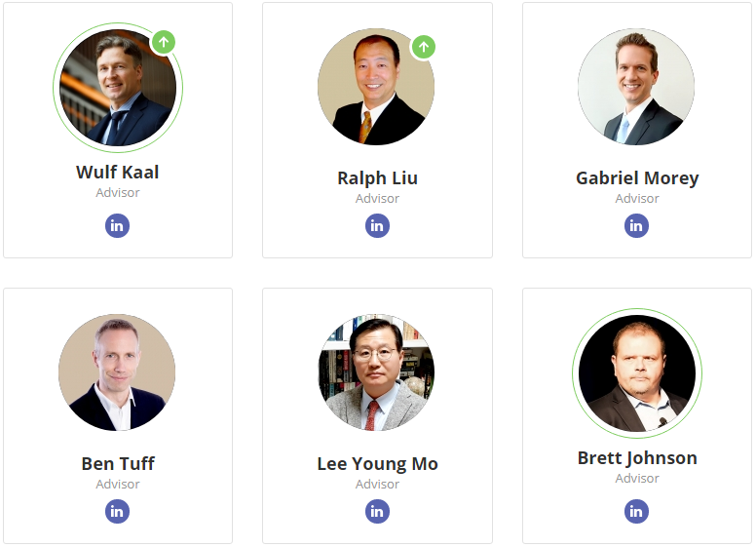Select the Ralph Liu name heading
The width and height of the screenshot is (756, 547).
(378, 178)
